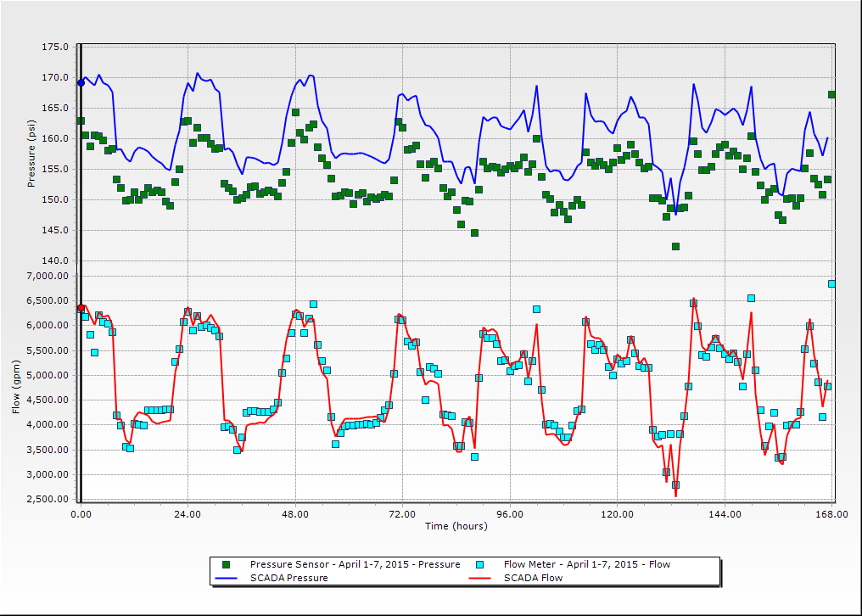Click the SCADA Flow legend text
This screenshot has width=862, height=616.
coord(534,578)
